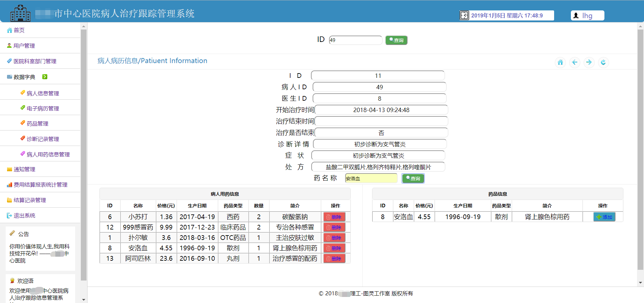Click the 碳酸氢钠 description cell
Image resolution: width=644 pixels, height=303 pixels.
point(295,217)
